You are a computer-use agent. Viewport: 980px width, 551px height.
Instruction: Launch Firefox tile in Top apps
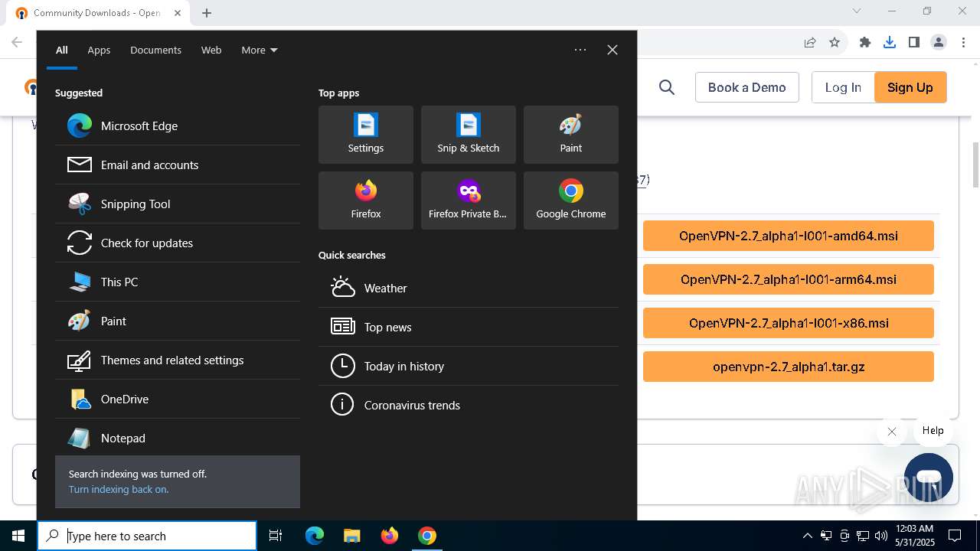(366, 201)
